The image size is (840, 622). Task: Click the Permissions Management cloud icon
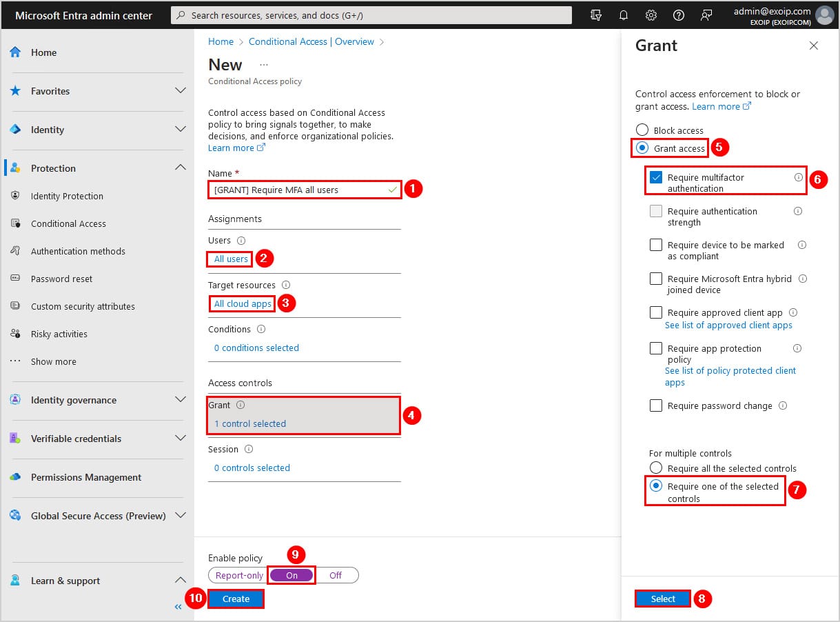[15, 477]
